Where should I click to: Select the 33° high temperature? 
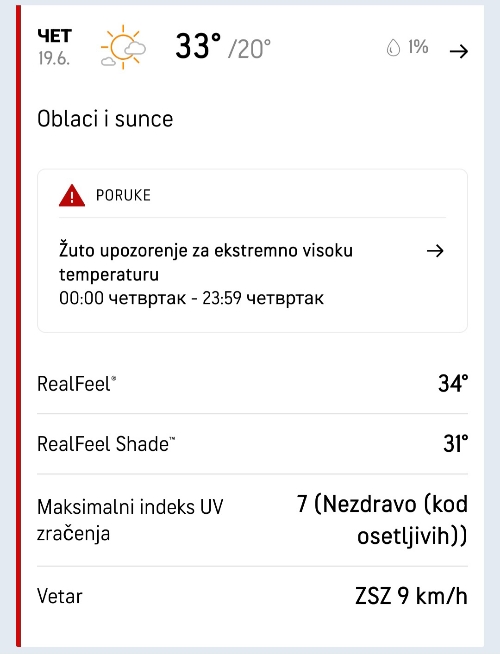(198, 46)
